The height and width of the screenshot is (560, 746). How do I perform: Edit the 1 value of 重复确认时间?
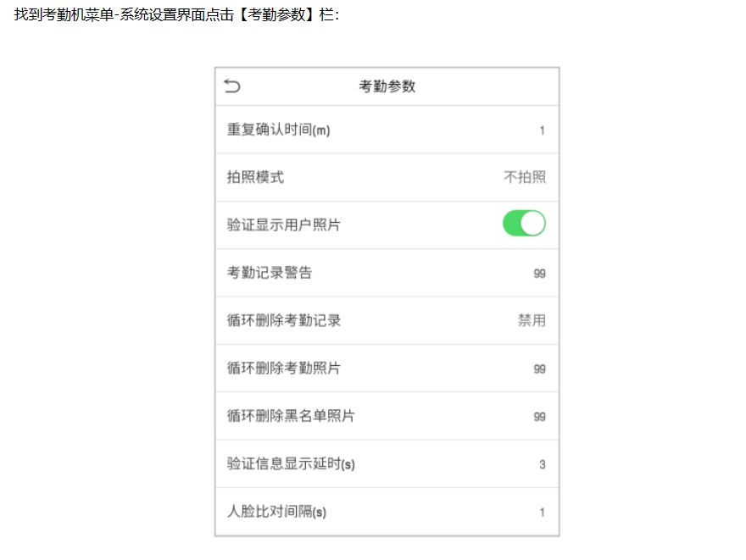pyautogui.click(x=542, y=130)
